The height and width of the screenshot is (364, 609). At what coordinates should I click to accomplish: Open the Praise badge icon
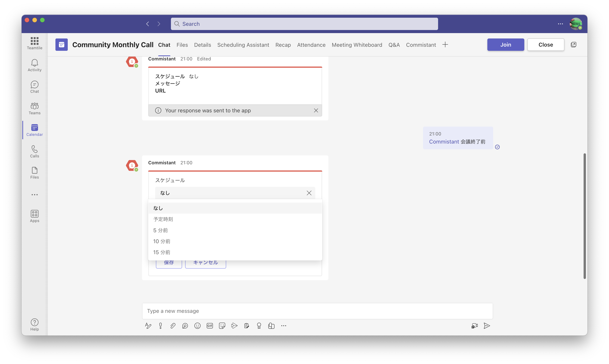click(x=259, y=326)
